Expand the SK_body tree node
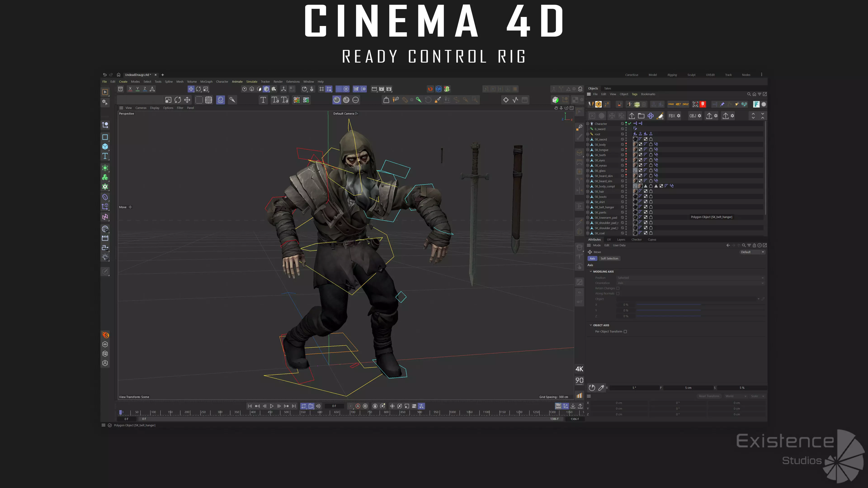Screen dimensions: 868x488 (588, 145)
